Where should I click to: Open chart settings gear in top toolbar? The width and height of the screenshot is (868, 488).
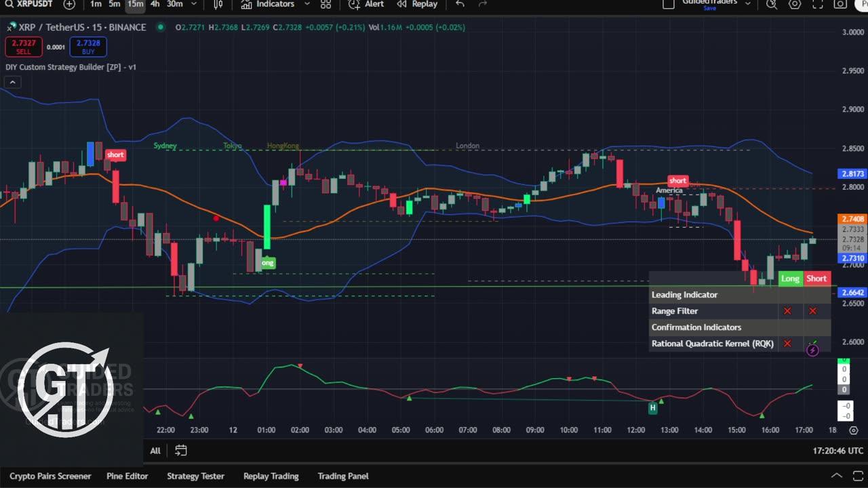tap(795, 4)
